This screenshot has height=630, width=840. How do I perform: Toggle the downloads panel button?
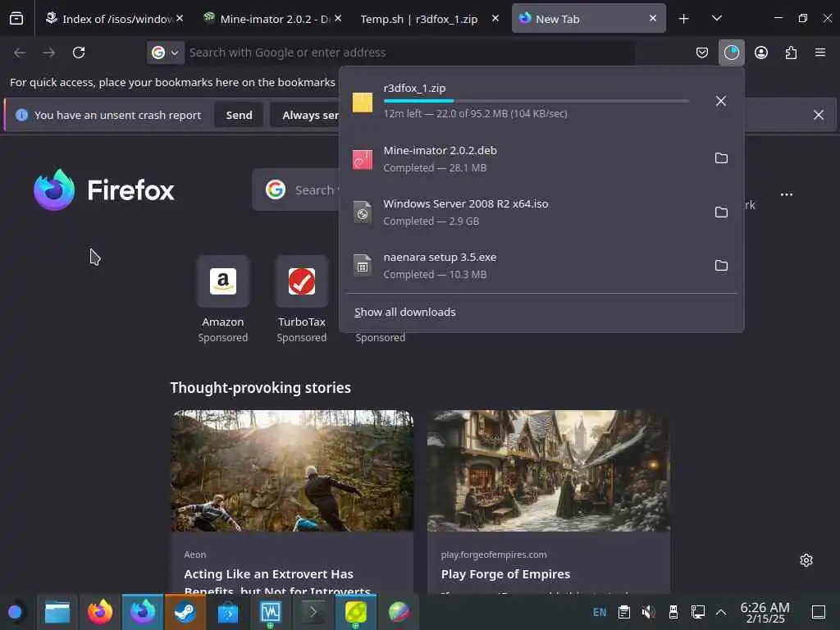tap(731, 52)
